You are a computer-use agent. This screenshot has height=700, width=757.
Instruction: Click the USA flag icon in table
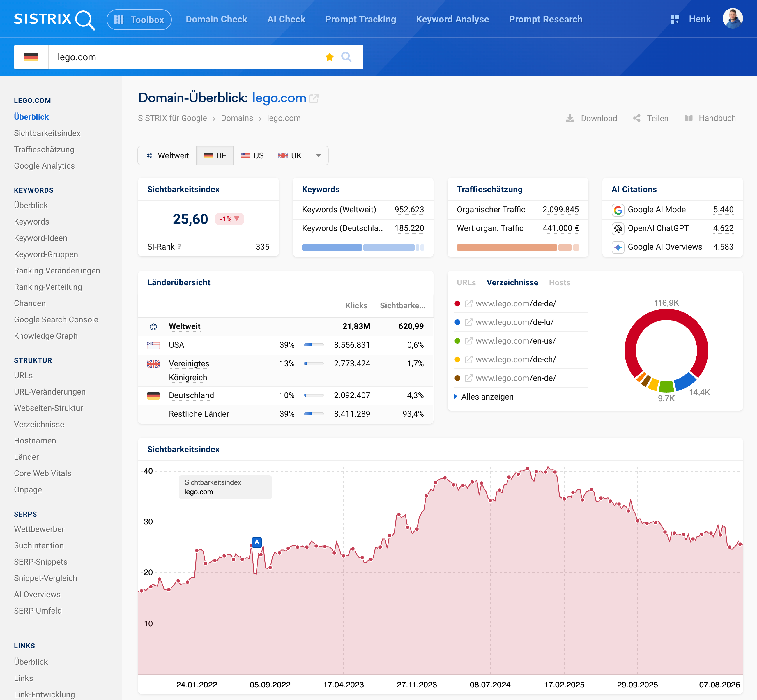pos(153,345)
